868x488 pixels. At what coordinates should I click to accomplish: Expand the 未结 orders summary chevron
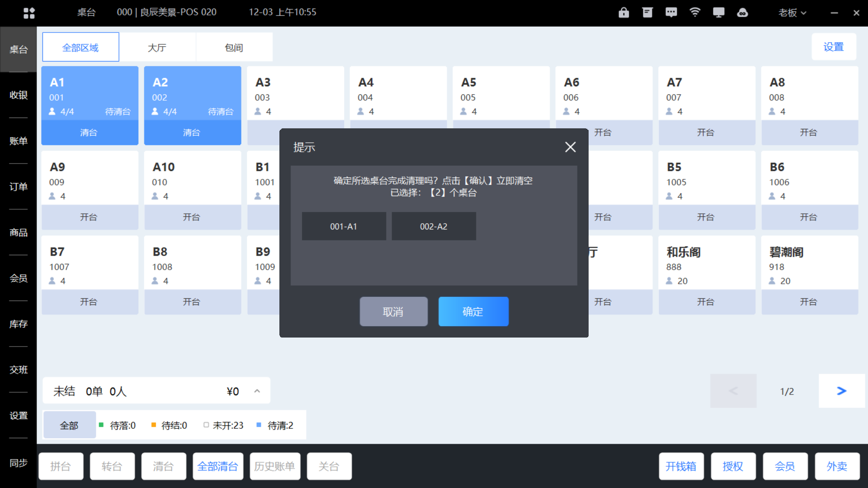pos(257,391)
